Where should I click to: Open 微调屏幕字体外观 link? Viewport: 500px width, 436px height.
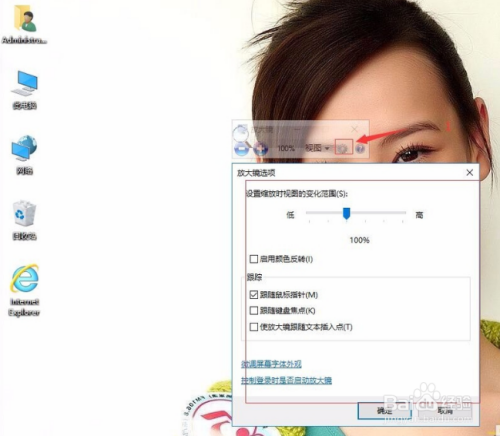tap(271, 364)
